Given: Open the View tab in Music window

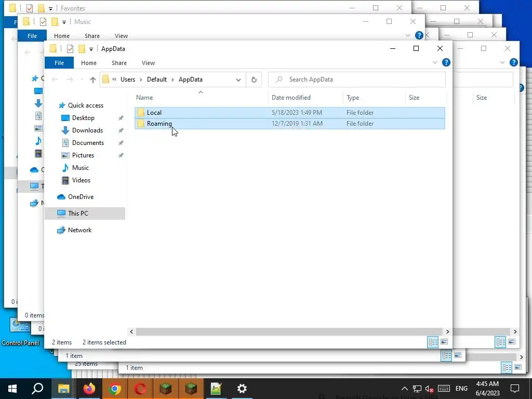Looking at the screenshot, I should click(121, 36).
